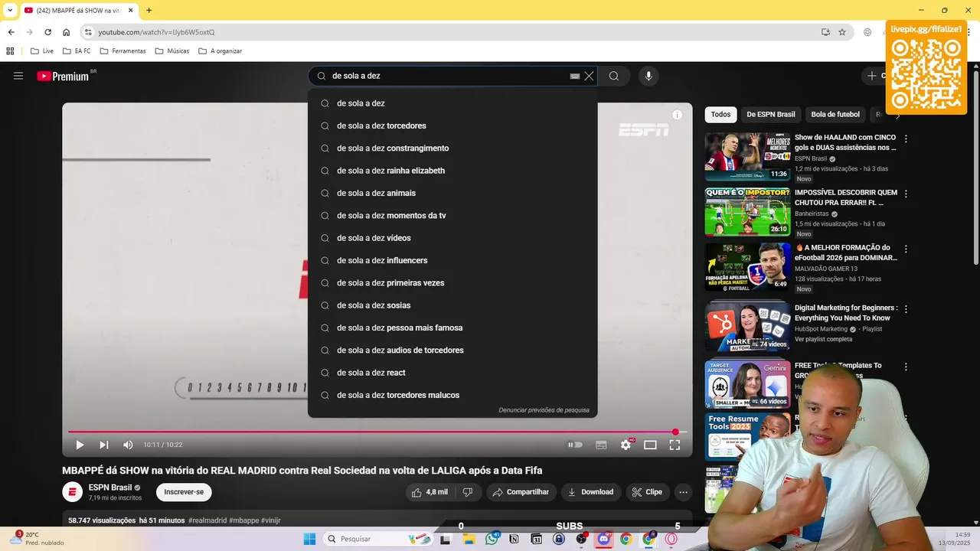Click 'Ver playlist completa' link
The width and height of the screenshot is (980, 551).
823,339
